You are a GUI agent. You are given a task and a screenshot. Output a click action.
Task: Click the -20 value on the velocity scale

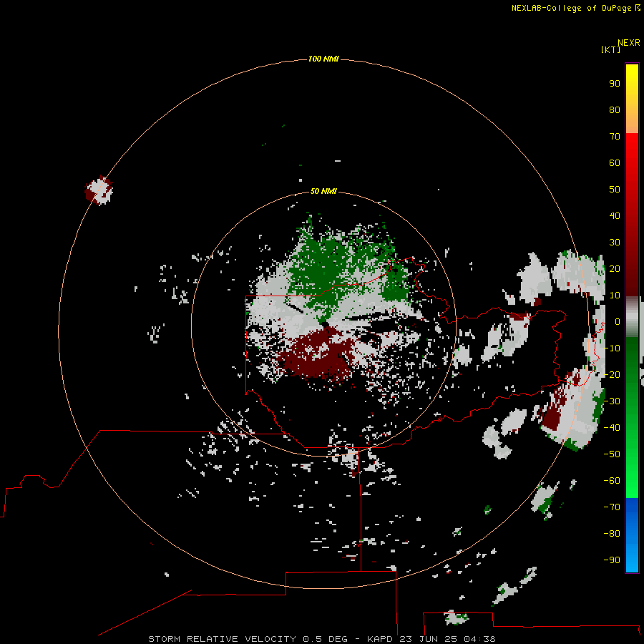click(x=612, y=374)
